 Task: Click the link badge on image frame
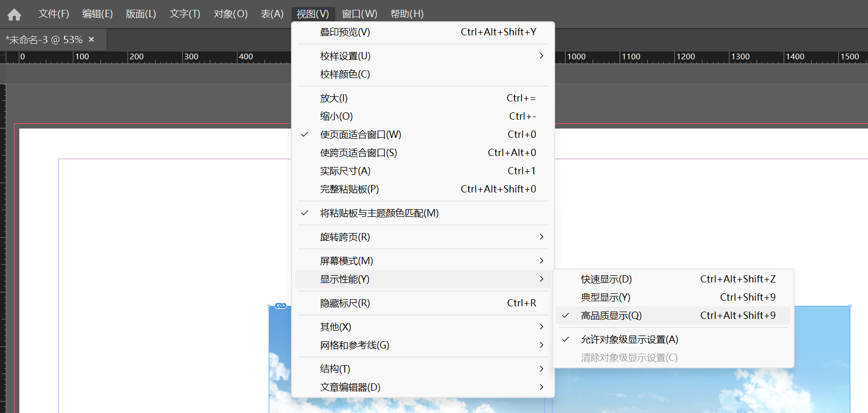pos(281,306)
